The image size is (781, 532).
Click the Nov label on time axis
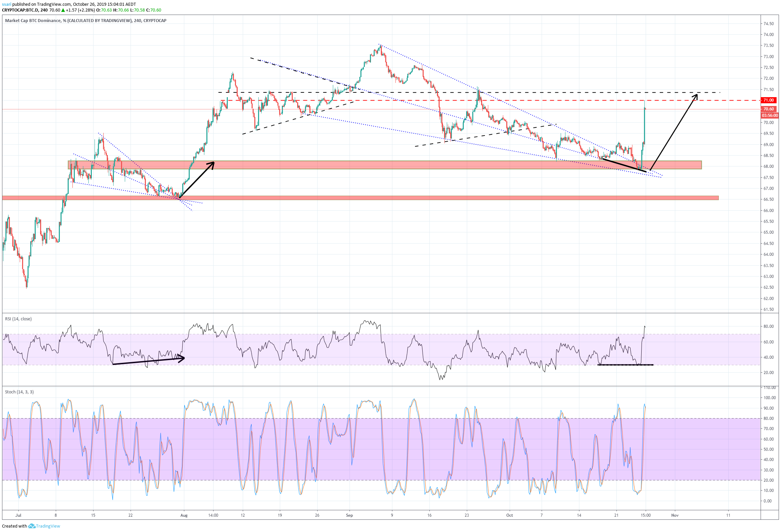675,515
